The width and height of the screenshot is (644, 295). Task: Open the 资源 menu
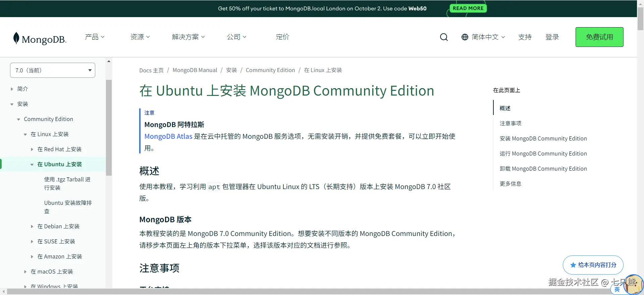pos(140,37)
